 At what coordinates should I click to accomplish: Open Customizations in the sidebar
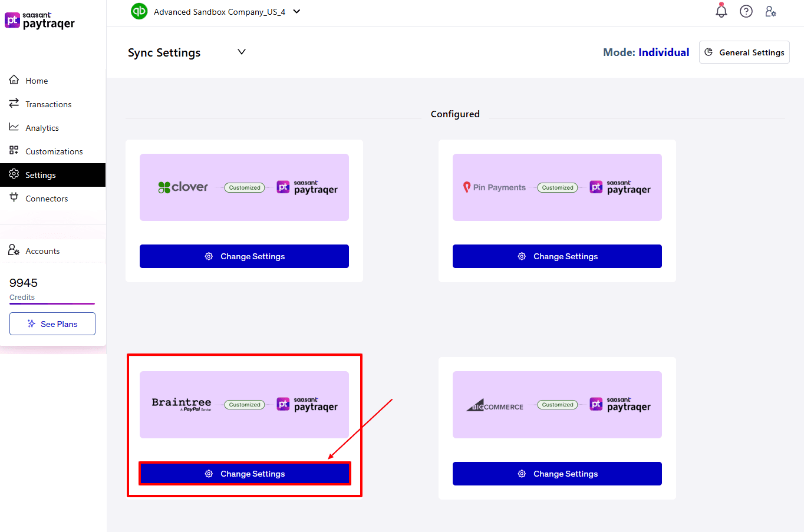pos(54,151)
